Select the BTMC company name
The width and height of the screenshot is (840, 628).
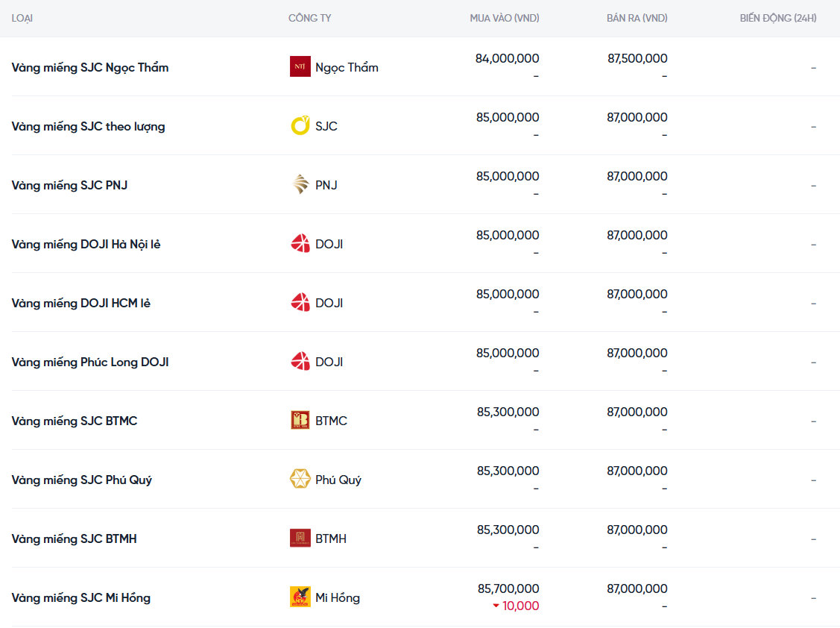click(331, 421)
